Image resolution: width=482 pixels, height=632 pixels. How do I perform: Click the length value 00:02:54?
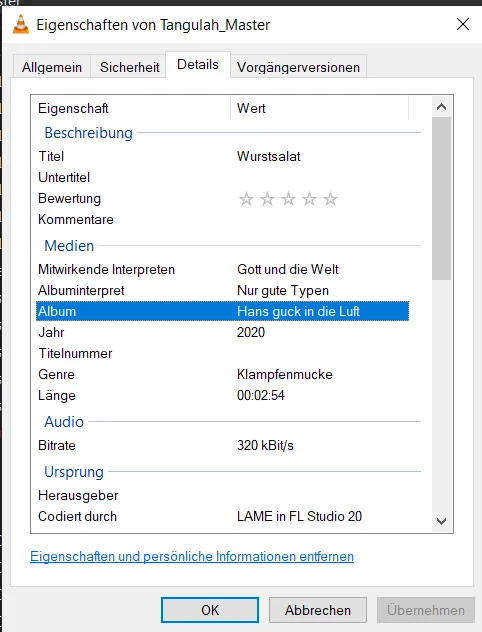(261, 395)
